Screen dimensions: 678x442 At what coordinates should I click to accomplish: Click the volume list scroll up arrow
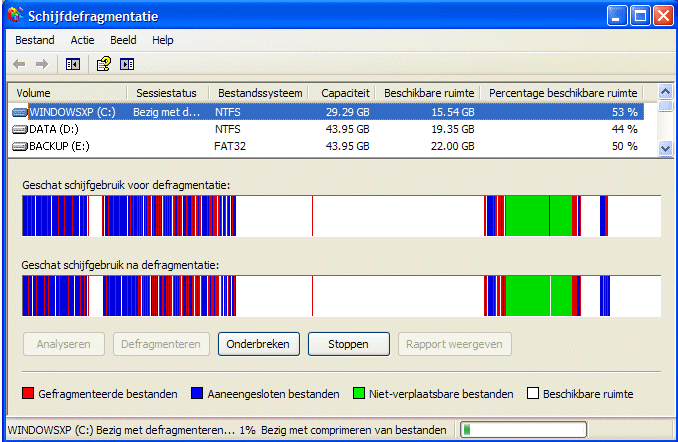(665, 92)
